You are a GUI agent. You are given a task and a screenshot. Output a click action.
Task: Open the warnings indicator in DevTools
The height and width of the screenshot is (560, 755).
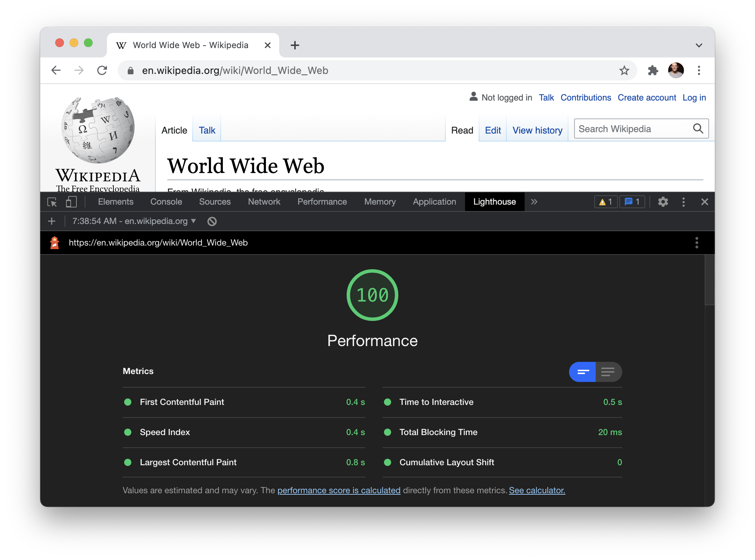tap(606, 202)
